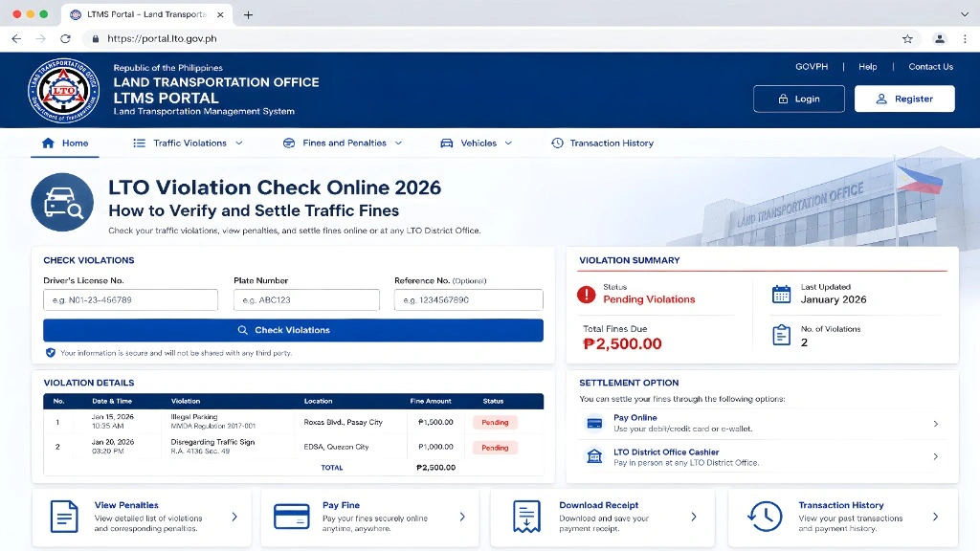Open Pay Online option chevron

pos(936,424)
